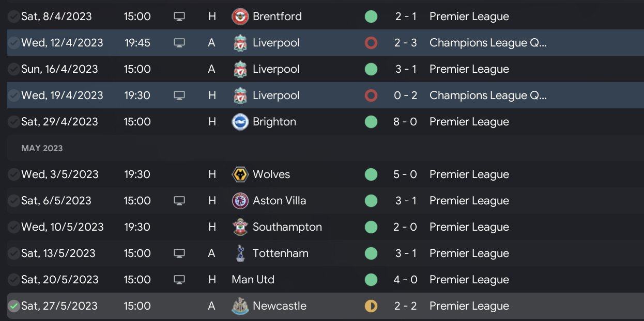The height and width of the screenshot is (321, 644).
Task: Open the 8 - 0 Brighton match result
Action: (405, 122)
